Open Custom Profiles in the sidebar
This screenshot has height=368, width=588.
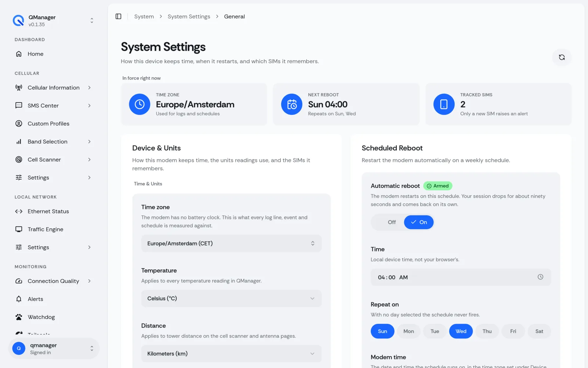point(54,124)
